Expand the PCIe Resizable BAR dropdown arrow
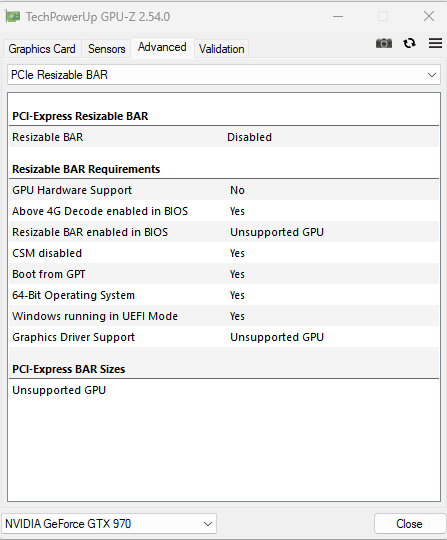 tap(432, 75)
